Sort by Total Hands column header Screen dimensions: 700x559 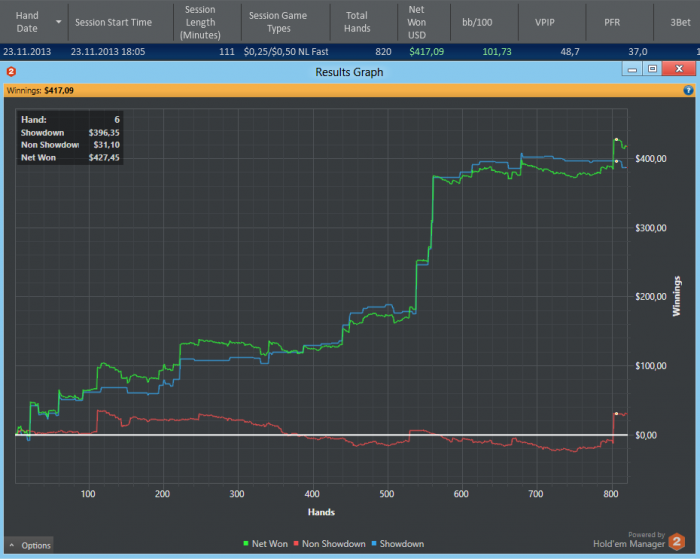click(x=357, y=22)
